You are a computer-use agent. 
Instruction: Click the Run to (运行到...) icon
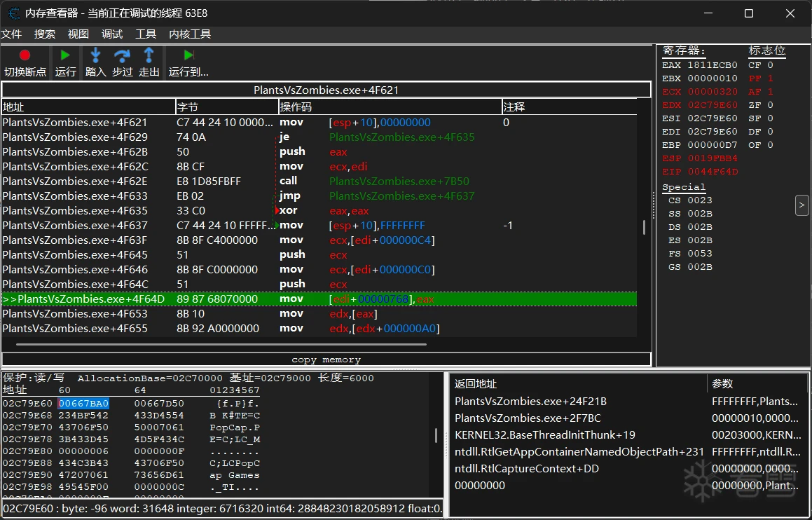pos(188,55)
